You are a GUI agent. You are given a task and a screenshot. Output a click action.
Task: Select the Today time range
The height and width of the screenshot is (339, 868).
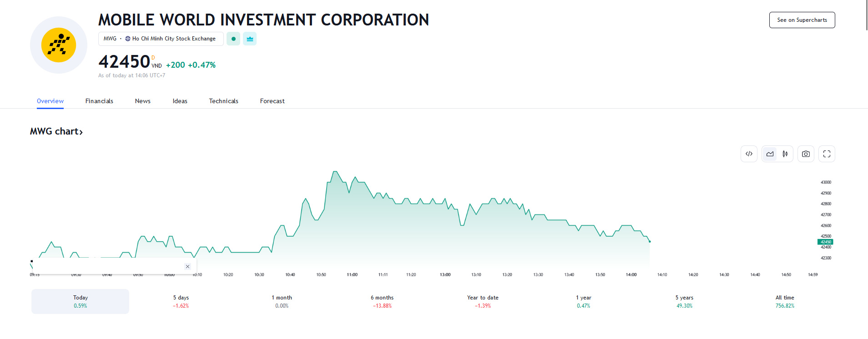tap(81, 301)
